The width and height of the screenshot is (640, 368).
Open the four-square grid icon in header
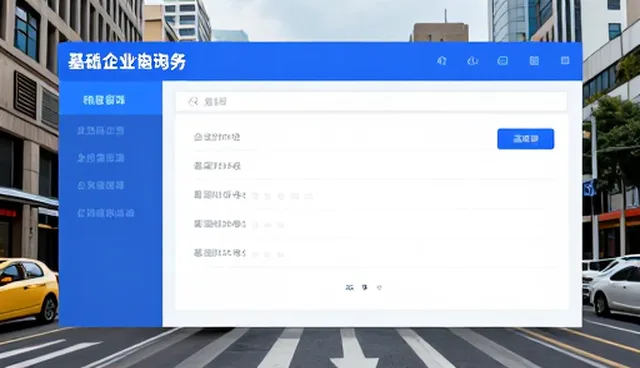click(x=534, y=61)
